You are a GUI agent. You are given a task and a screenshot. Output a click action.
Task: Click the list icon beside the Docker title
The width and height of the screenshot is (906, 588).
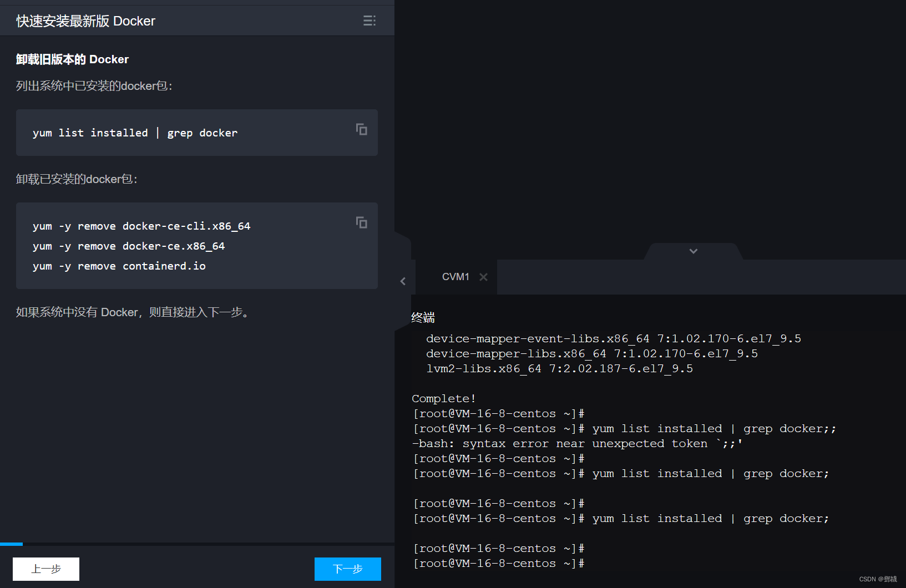tap(369, 20)
